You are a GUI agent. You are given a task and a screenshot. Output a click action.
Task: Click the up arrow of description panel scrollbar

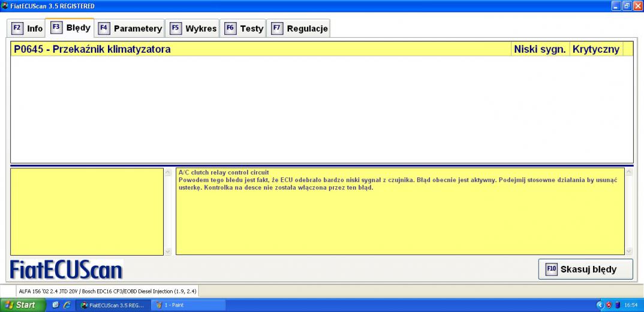[629, 172]
